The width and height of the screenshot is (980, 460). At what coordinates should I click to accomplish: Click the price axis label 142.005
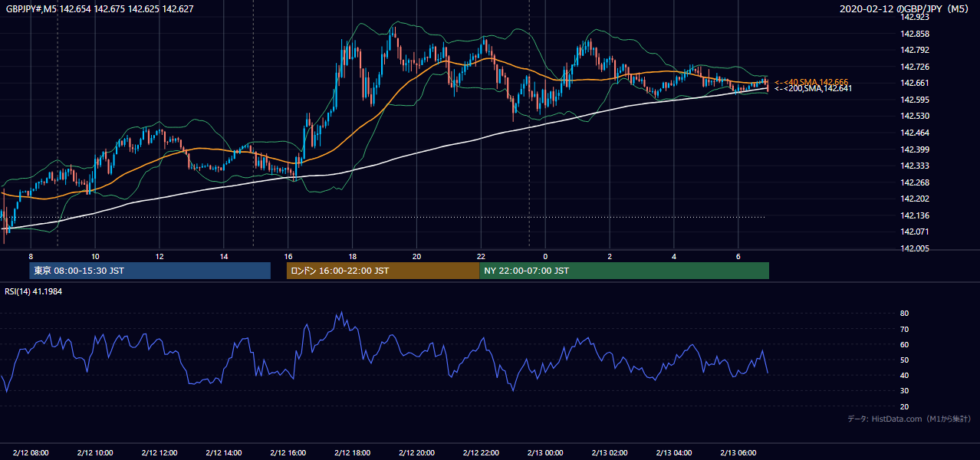(915, 248)
